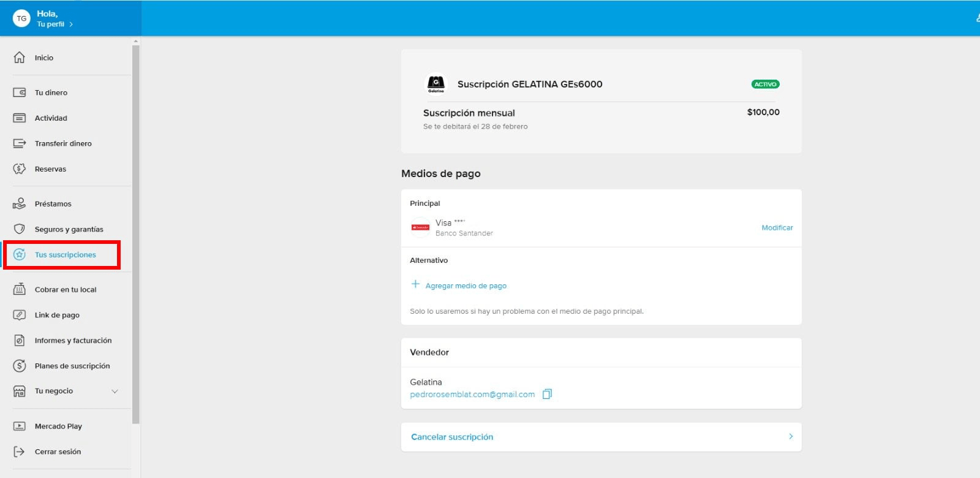Image resolution: width=980 pixels, height=478 pixels.
Task: Click the 'Se te debitará el 28 de febrero' text
Action: tap(475, 126)
